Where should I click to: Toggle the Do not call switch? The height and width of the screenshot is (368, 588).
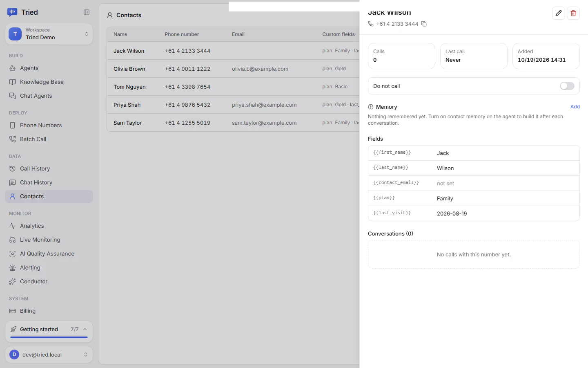[567, 86]
